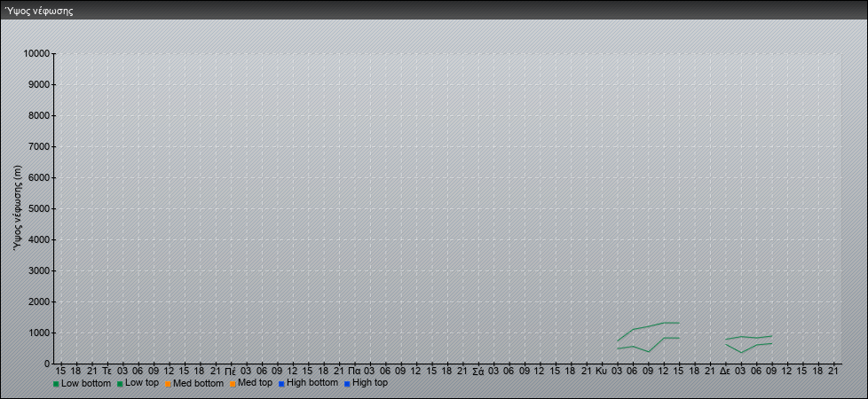Click the vertical axis title 'Ύψος νέφωσης (m)'
The width and height of the screenshot is (868, 399).
click(x=18, y=208)
